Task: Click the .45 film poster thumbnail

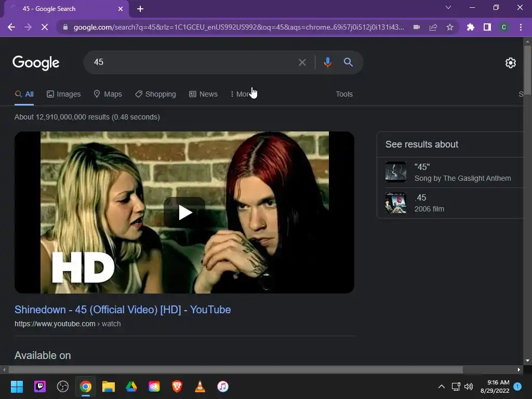Action: (395, 203)
